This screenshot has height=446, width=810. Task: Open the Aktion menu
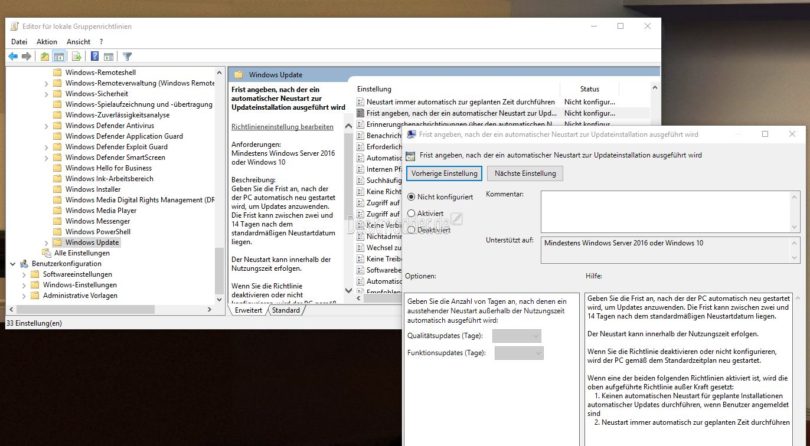(46, 42)
